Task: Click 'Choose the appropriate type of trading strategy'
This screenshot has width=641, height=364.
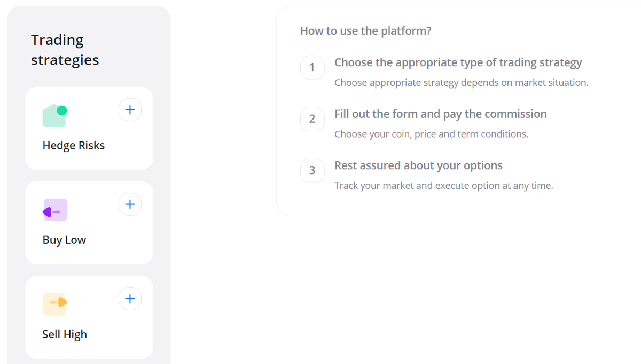Action: [x=458, y=62]
